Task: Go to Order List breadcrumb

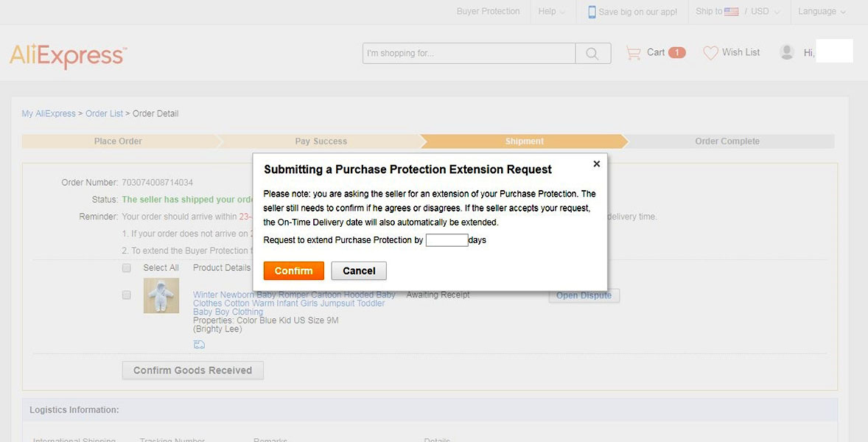Action: click(x=104, y=113)
